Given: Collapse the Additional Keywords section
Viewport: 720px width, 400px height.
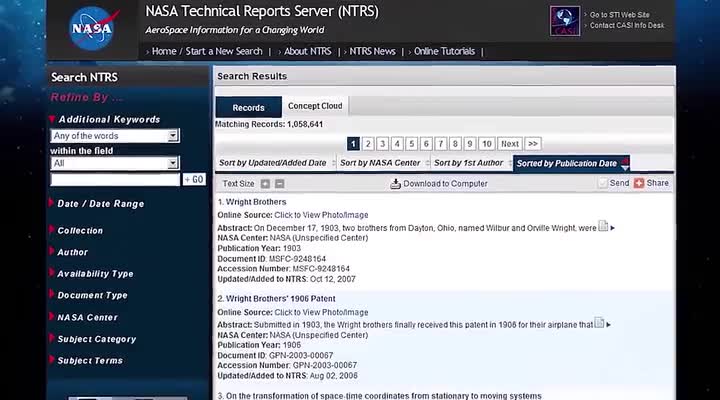Looking at the screenshot, I should coord(52,120).
